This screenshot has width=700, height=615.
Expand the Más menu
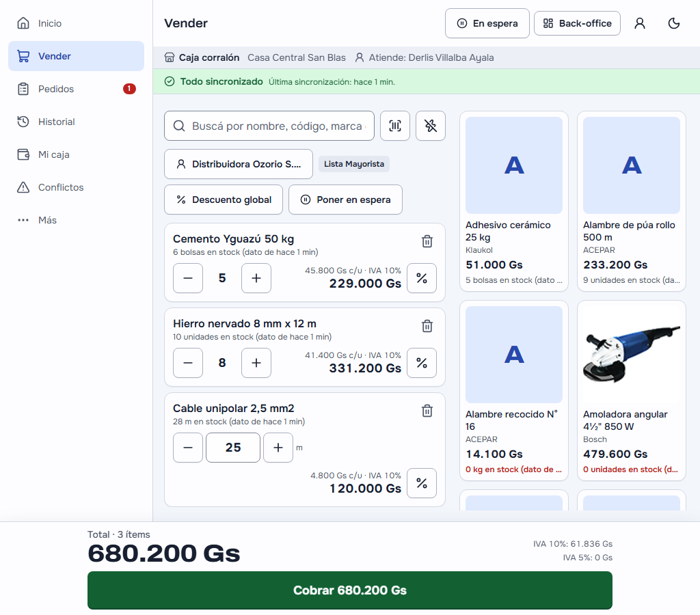coord(77,220)
